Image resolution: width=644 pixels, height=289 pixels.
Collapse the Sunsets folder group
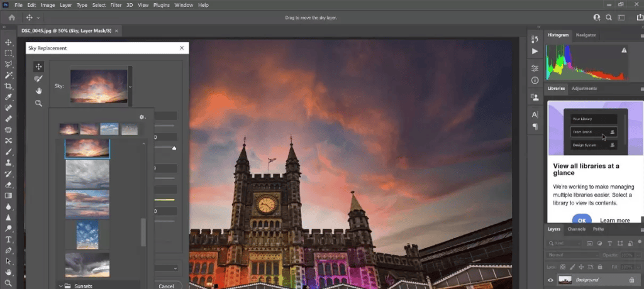pyautogui.click(x=62, y=286)
